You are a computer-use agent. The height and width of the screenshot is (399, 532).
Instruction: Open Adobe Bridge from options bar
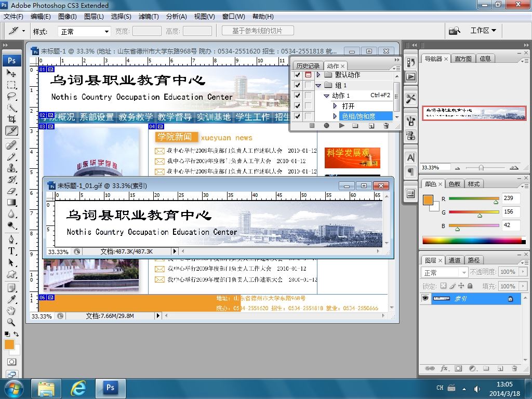point(454,31)
